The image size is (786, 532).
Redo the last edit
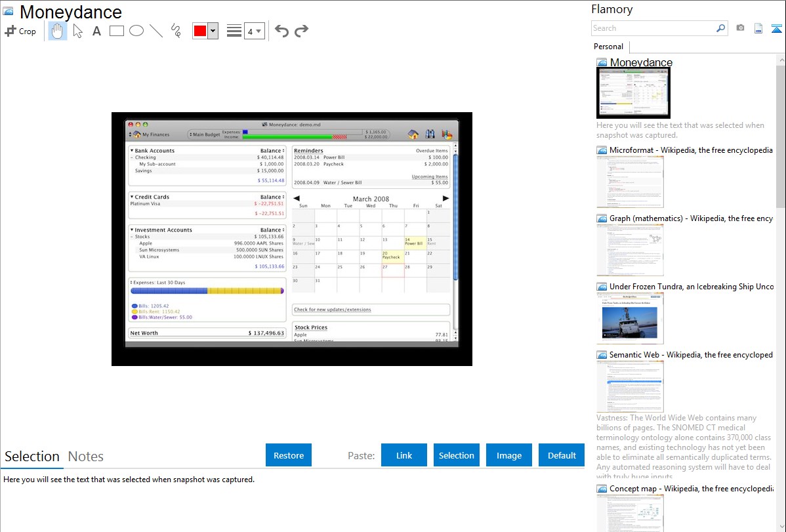click(302, 31)
